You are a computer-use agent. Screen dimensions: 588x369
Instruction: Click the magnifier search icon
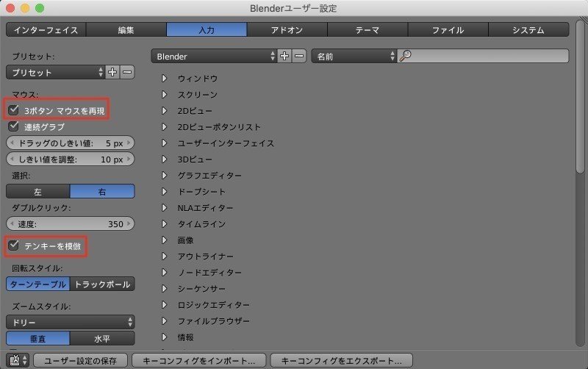coord(406,57)
